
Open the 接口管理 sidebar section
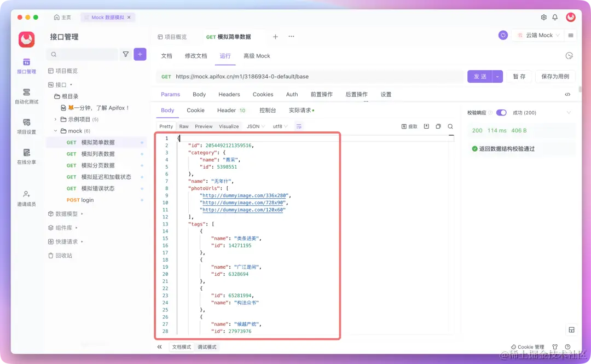pyautogui.click(x=26, y=66)
